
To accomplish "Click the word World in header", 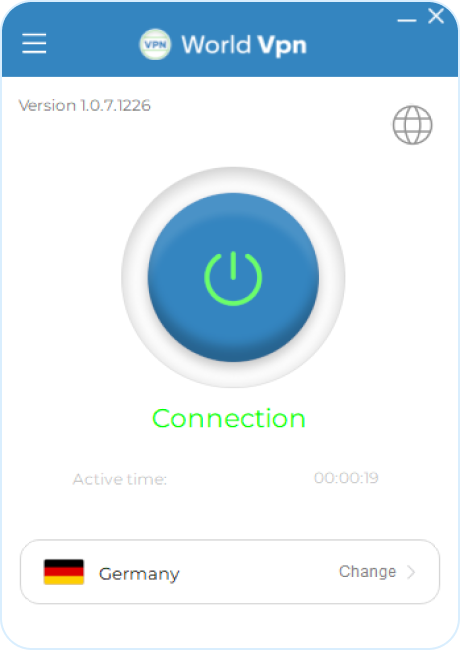I will point(216,44).
